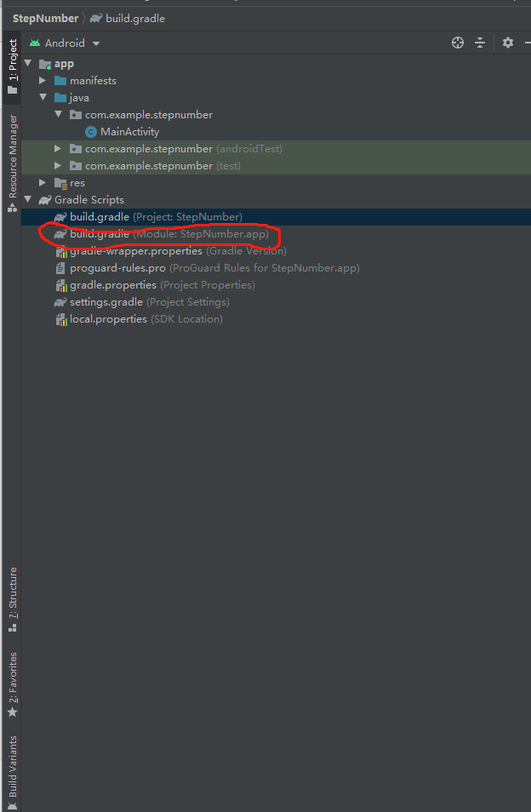Open the 2: Favorites side tab

click(x=13, y=684)
